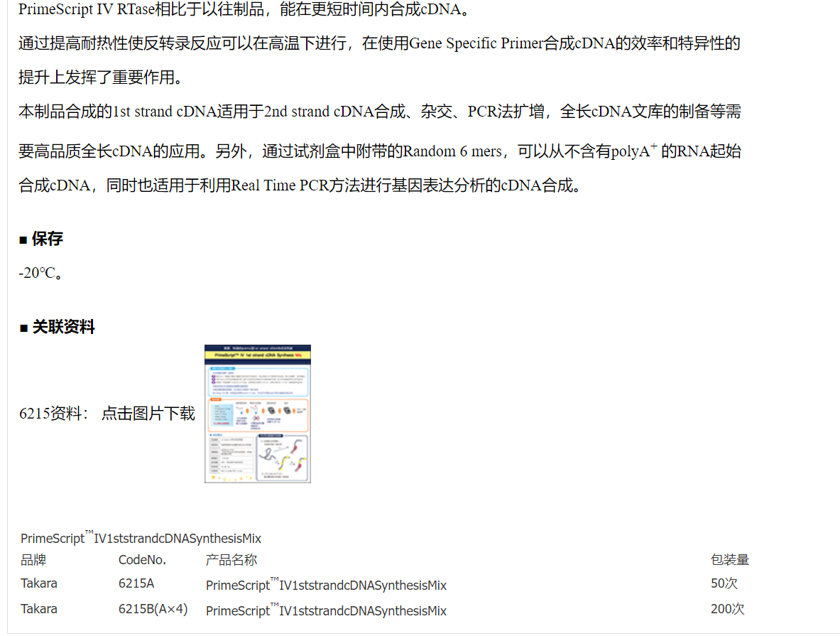840x636 pixels.
Task: Click the 200次 package size cell
Action: (727, 609)
